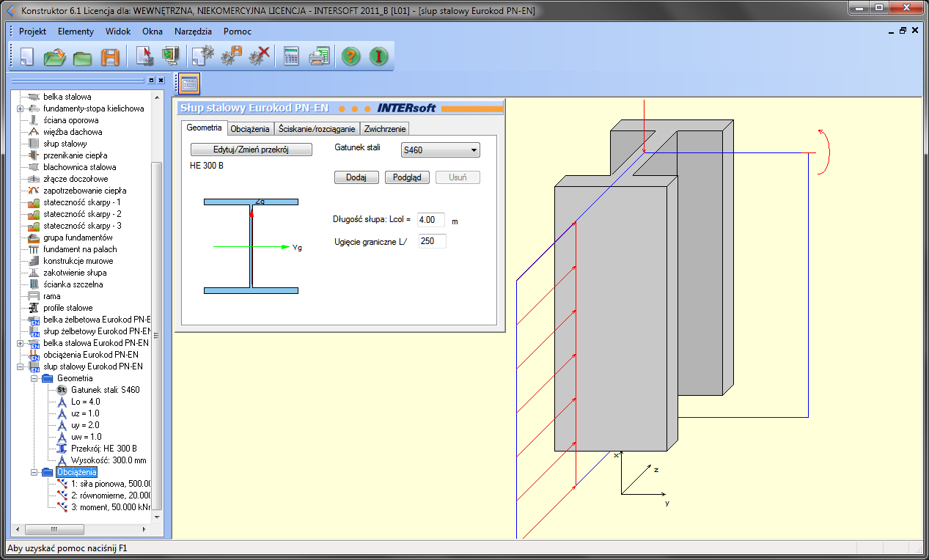Click the printer report toolbar icon

tap(320, 56)
